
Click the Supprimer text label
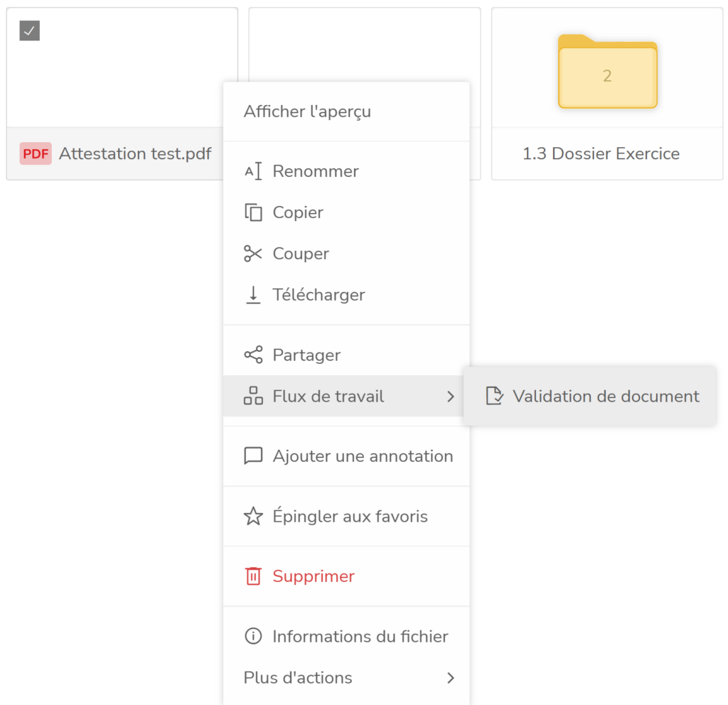click(314, 576)
